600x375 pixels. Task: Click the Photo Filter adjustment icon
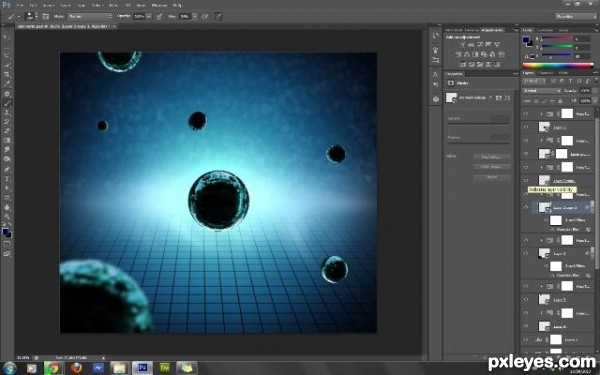(484, 54)
